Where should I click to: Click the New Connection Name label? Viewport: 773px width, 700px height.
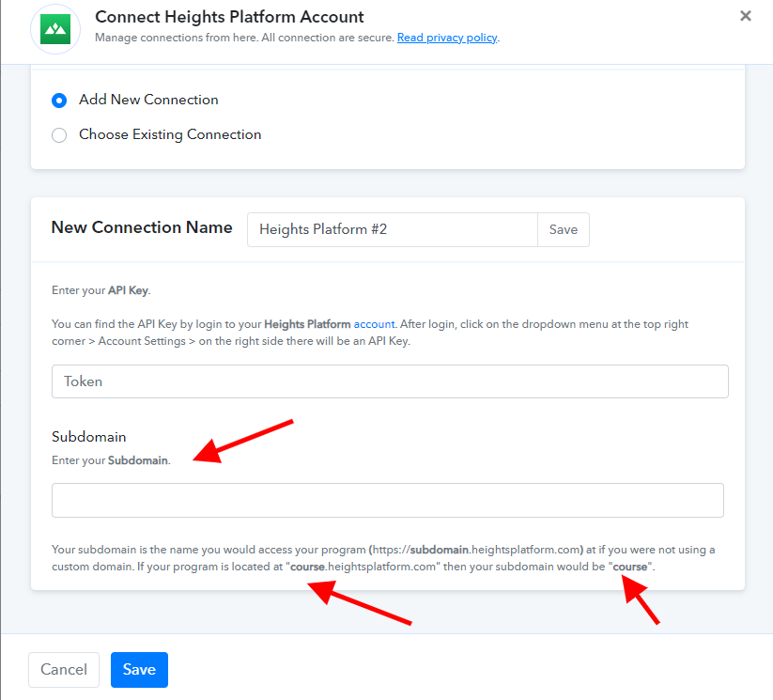click(142, 227)
